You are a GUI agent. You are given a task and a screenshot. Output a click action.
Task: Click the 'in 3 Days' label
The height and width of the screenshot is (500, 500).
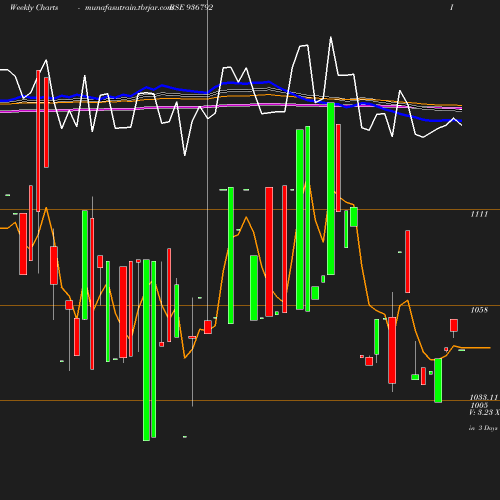click(x=483, y=428)
